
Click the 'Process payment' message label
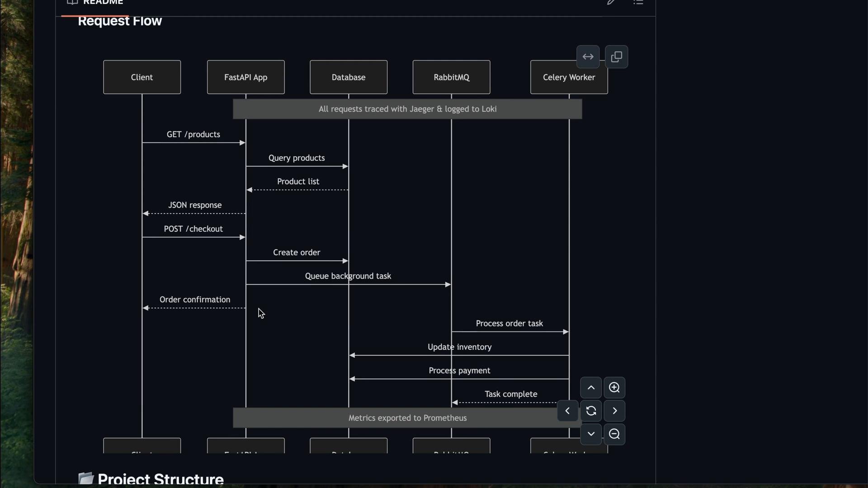pos(459,371)
